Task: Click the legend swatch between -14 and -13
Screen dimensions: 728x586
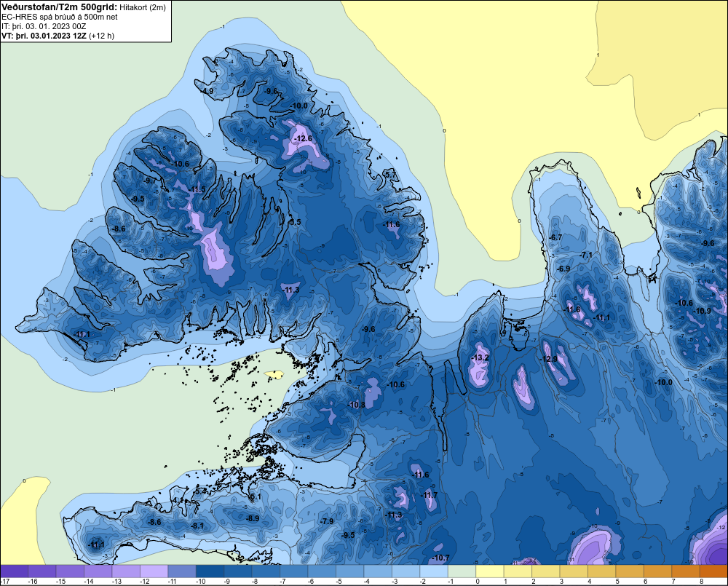Action: click(x=98, y=571)
